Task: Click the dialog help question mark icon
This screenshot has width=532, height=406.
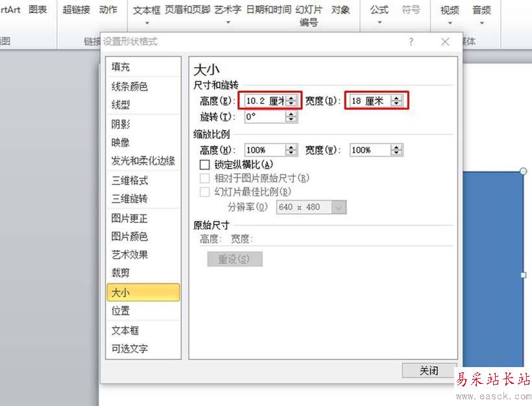Action: tap(411, 42)
